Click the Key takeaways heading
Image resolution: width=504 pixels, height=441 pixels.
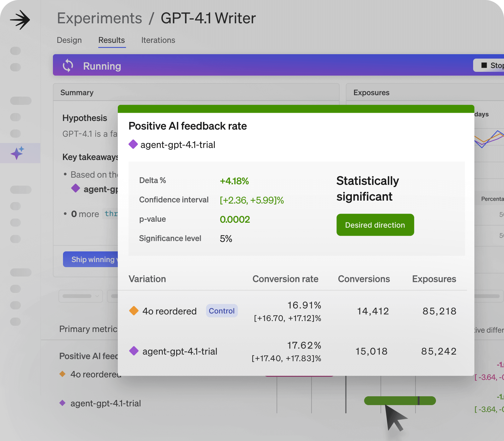click(x=90, y=157)
